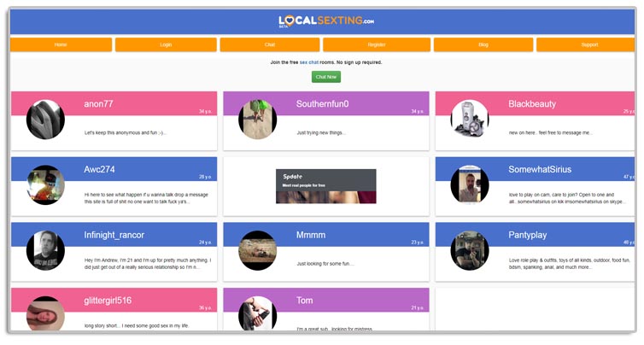Open Awc274's profile picture
Screen dimensions: 644x345
point(45,184)
